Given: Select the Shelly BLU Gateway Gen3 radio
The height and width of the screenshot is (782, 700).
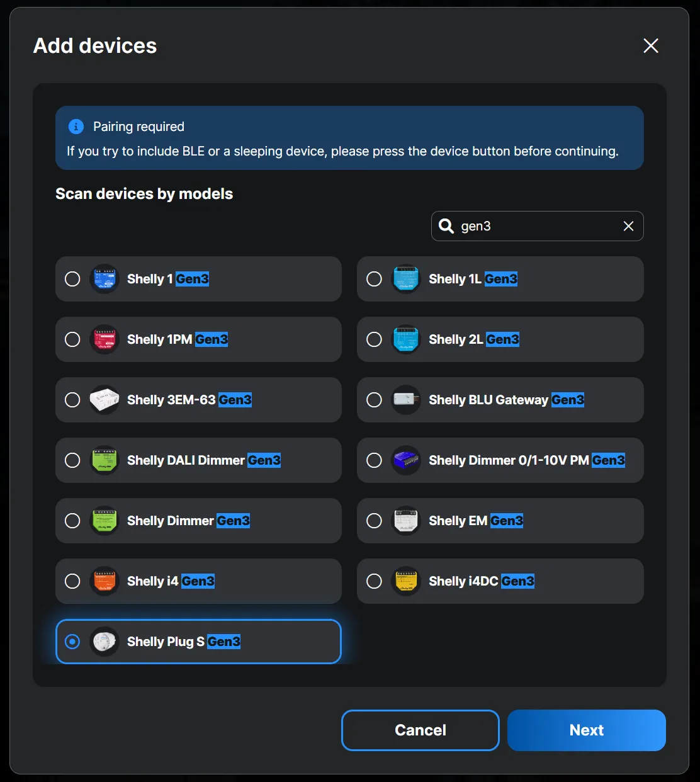Looking at the screenshot, I should [374, 400].
